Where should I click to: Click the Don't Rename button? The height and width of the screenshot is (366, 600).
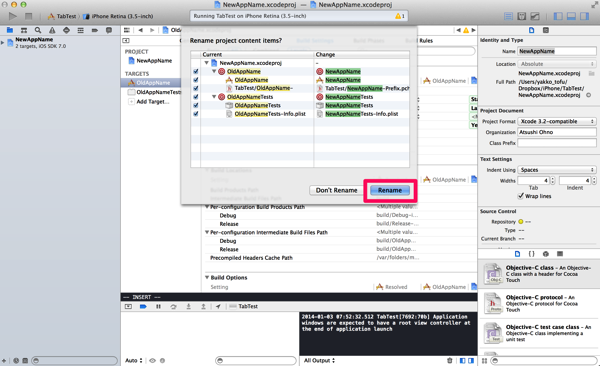(x=336, y=190)
